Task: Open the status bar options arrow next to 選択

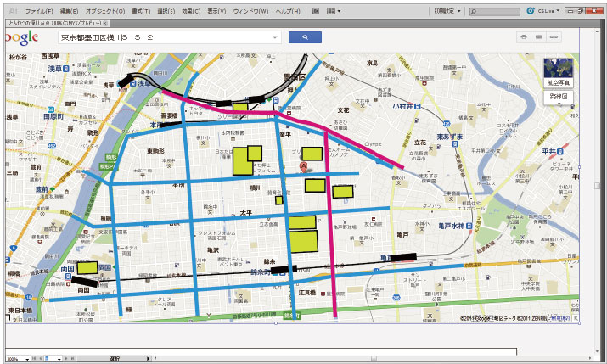Action: pyautogui.click(x=148, y=359)
